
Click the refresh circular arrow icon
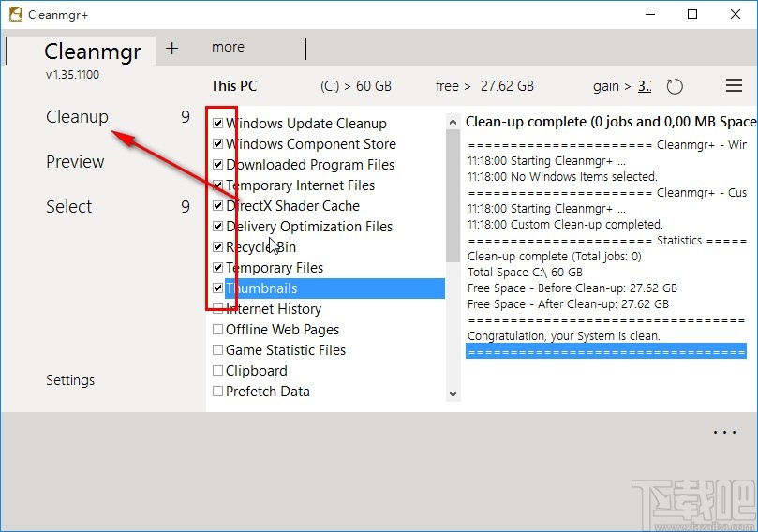[675, 86]
